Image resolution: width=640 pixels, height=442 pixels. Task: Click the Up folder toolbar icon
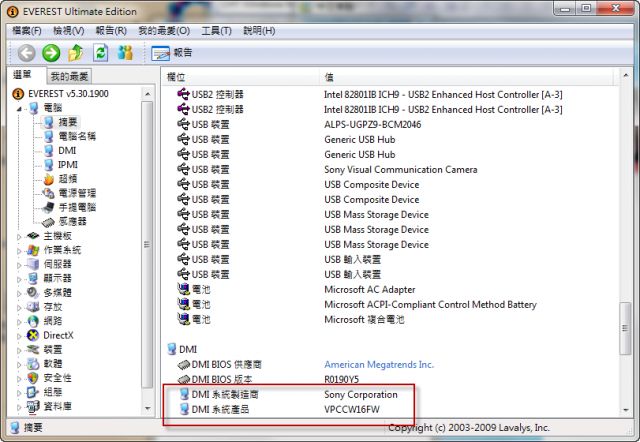click(76, 53)
